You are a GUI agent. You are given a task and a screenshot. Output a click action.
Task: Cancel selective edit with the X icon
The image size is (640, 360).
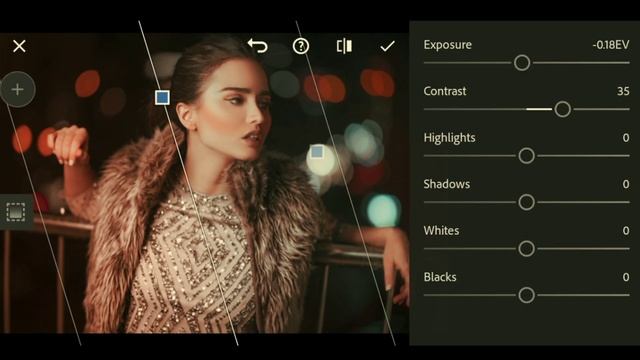point(19,46)
